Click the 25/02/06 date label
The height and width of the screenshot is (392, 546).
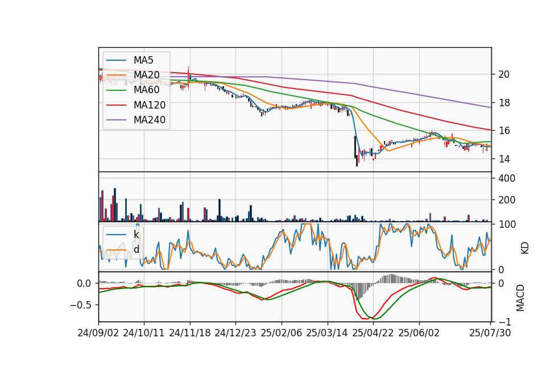[282, 333]
